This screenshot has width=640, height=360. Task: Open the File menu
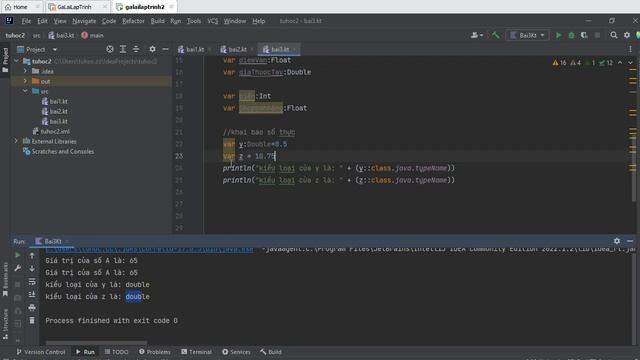(26, 21)
